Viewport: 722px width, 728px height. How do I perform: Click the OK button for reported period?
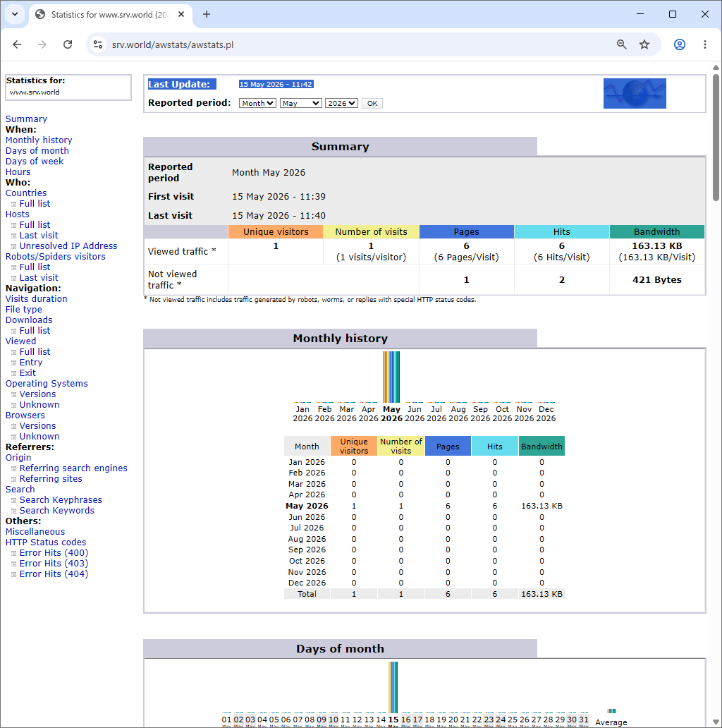click(372, 103)
